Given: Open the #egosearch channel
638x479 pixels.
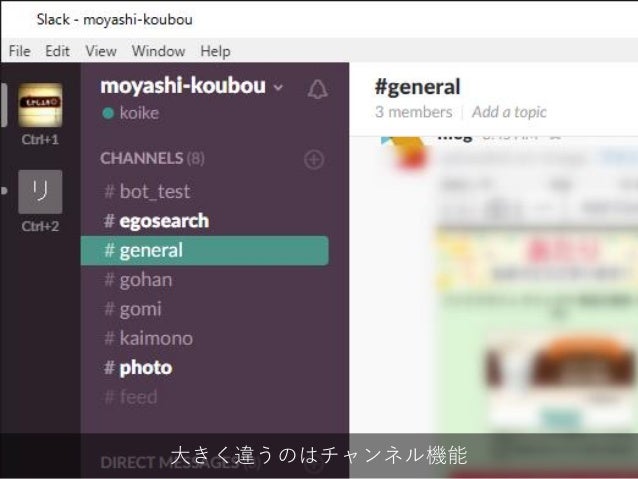Looking at the screenshot, I should 205,221.
